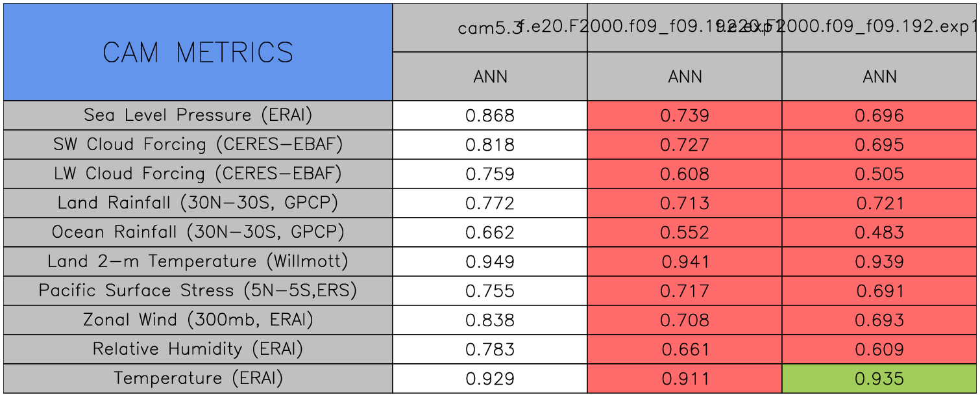Select the red cell with value 0.483
980x397 pixels.
click(879, 233)
